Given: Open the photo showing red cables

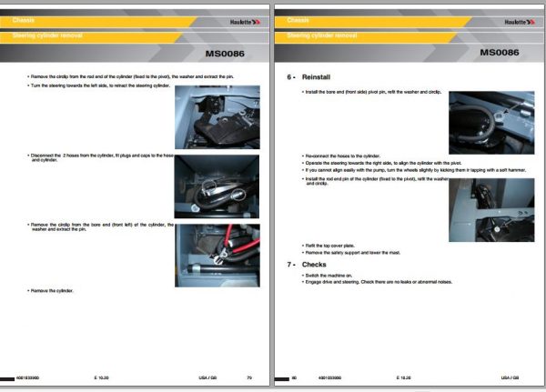Looking at the screenshot, I should pos(217,256).
